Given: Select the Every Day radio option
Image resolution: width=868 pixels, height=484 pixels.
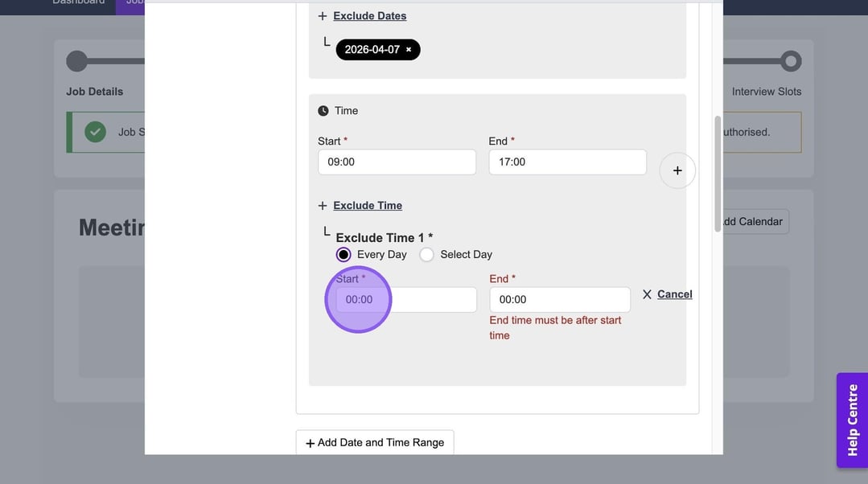Looking at the screenshot, I should [343, 255].
